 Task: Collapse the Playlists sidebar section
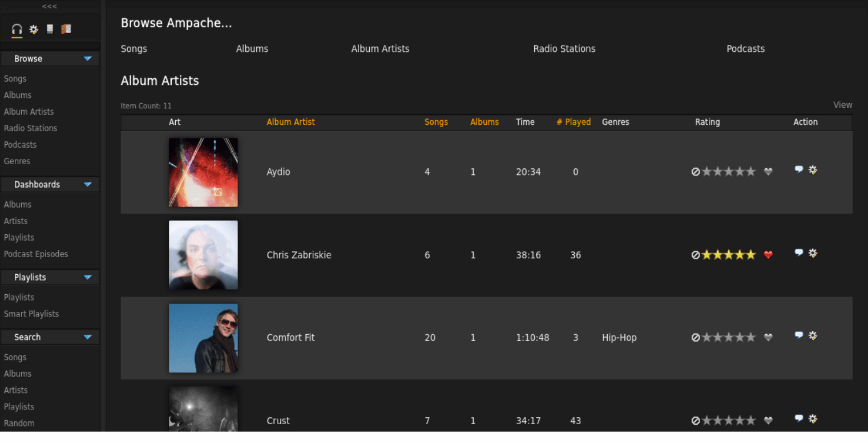pyautogui.click(x=87, y=277)
